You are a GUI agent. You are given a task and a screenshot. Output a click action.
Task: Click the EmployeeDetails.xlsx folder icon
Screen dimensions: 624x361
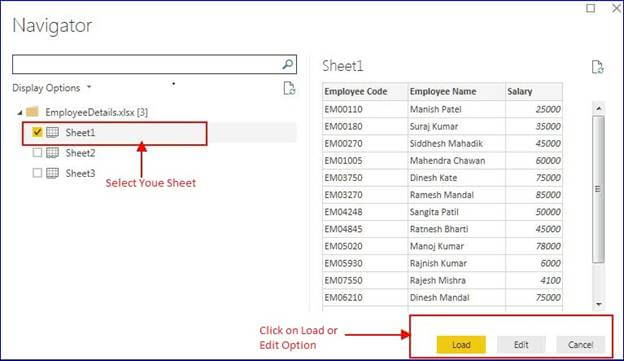click(32, 112)
